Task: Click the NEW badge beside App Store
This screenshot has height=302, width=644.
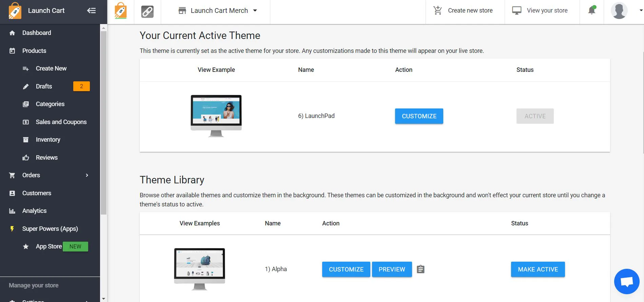Action: coord(75,246)
